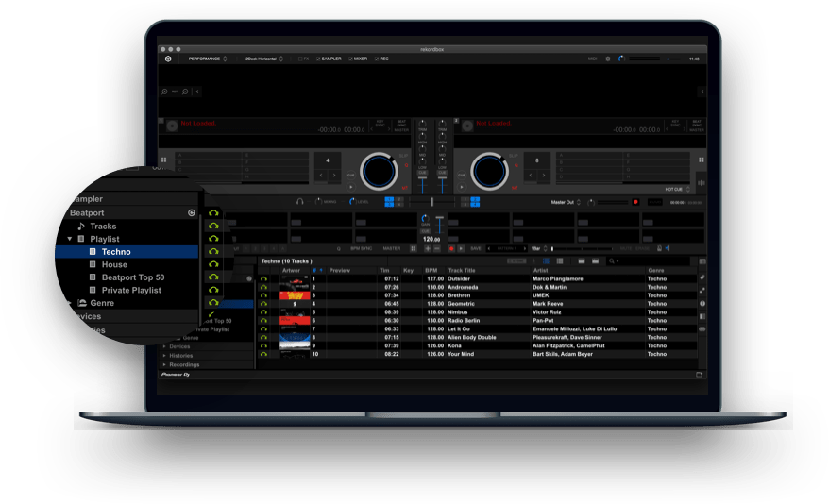Image resolution: width=829 pixels, height=504 pixels.
Task: Click the Beatport login icon beside the Beatport header
Action: (x=192, y=213)
